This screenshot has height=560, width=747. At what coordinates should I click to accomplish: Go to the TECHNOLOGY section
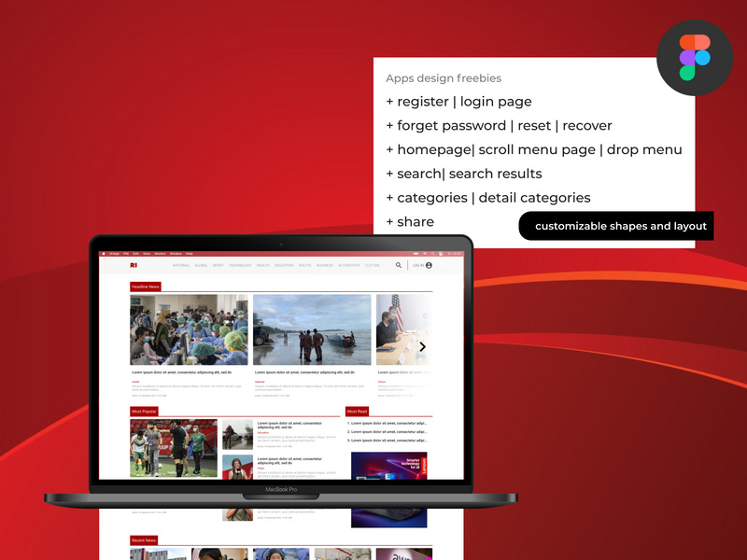tap(240, 265)
